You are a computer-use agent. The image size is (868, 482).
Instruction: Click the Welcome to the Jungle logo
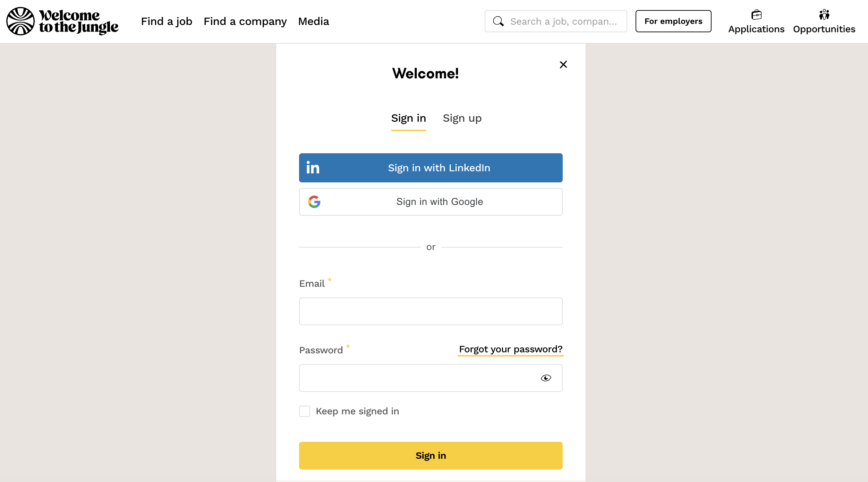tap(62, 21)
